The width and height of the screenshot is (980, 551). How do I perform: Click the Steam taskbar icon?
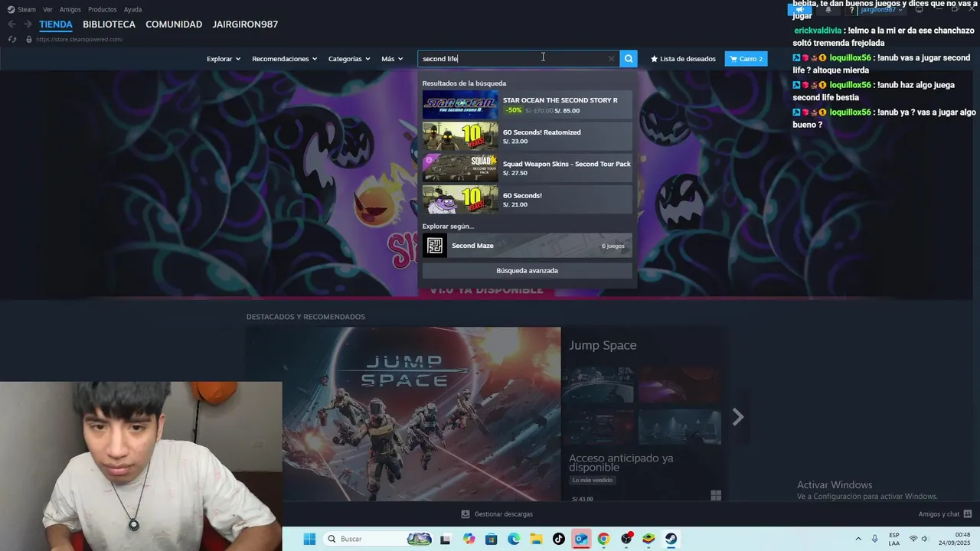[x=671, y=539]
